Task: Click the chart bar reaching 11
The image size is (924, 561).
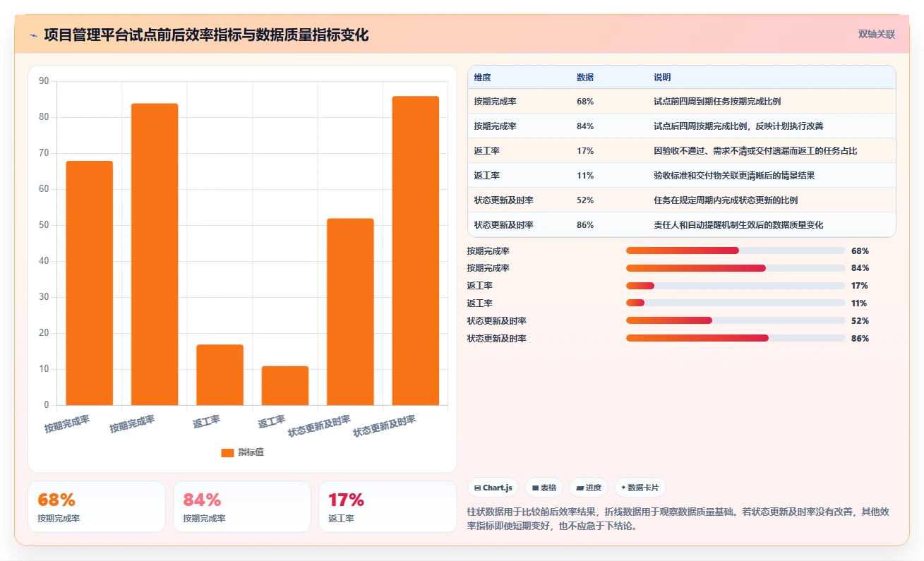Action: (285, 385)
